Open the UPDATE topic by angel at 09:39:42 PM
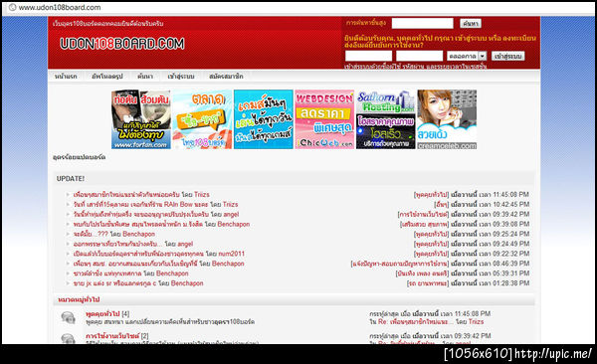 coord(141,215)
